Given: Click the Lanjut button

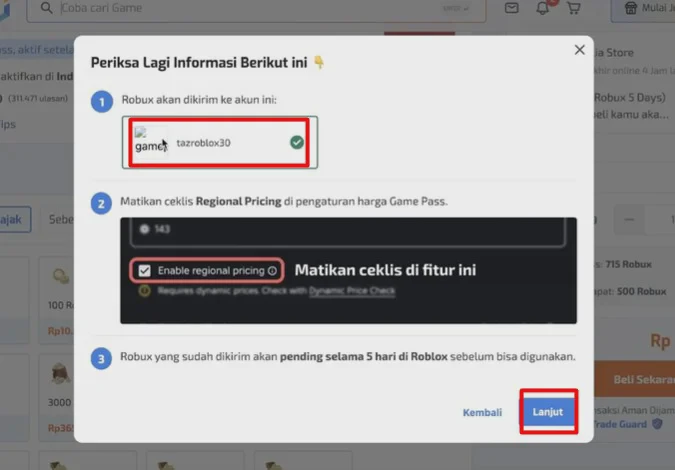Looking at the screenshot, I should [x=548, y=412].
